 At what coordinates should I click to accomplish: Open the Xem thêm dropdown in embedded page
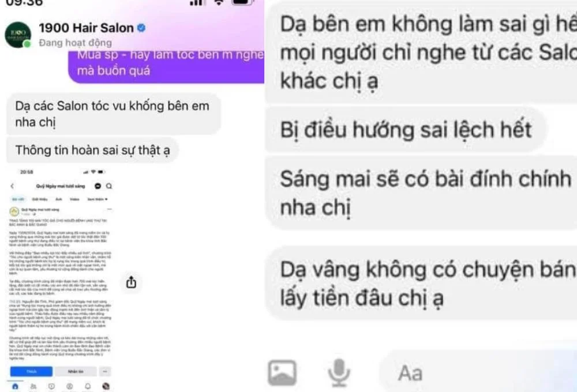pos(97,199)
